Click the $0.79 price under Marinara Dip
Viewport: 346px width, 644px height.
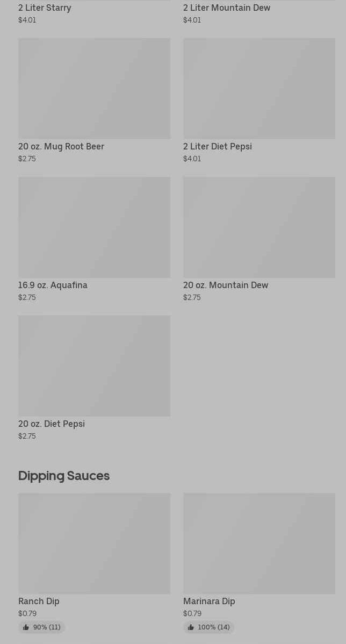(192, 614)
